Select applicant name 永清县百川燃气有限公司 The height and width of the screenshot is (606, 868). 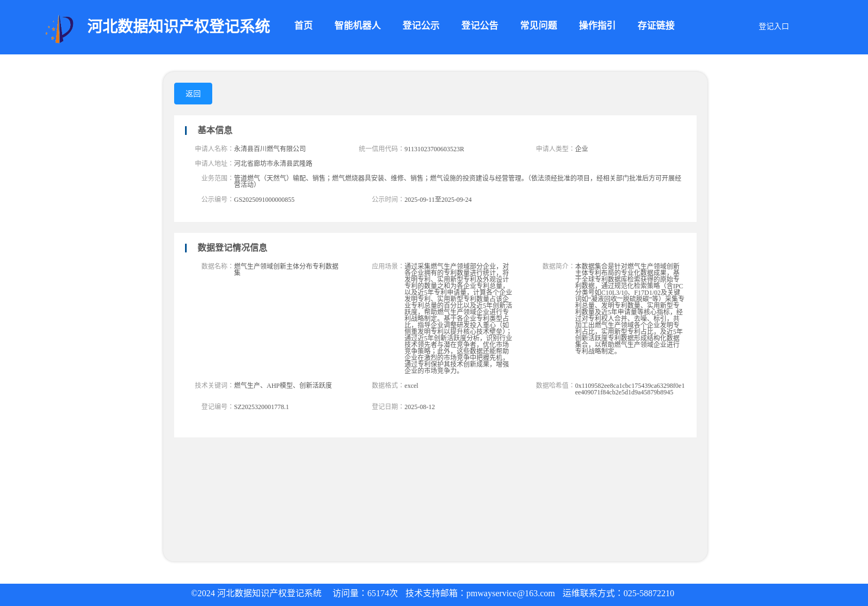270,149
